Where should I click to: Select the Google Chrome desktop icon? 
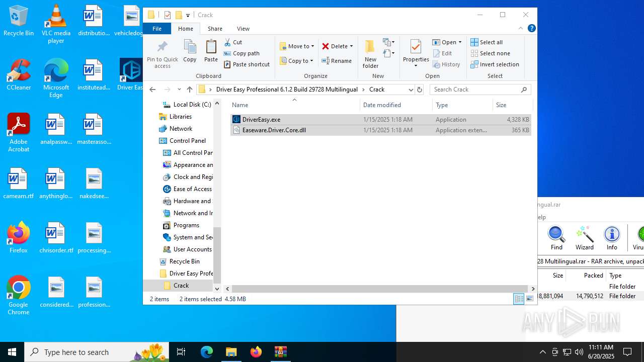[19, 296]
